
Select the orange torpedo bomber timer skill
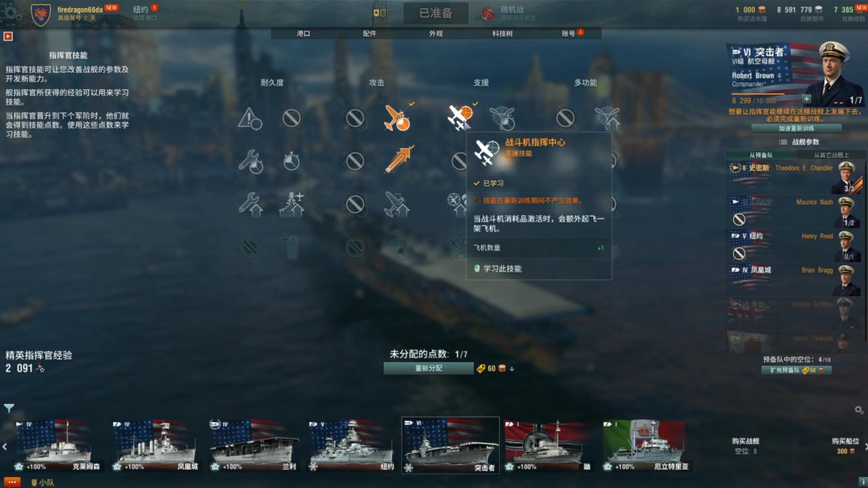[397, 118]
